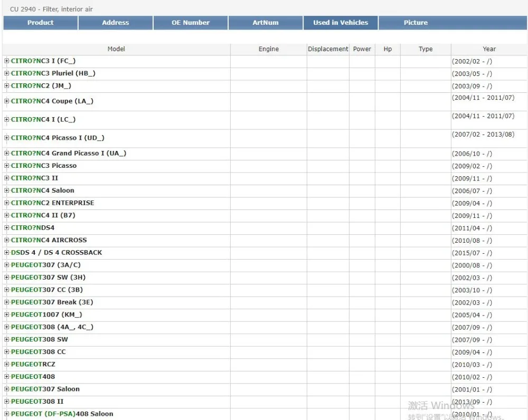Expand the PEUGEOT307 (3A/C) row
The width and height of the screenshot is (528, 420).
click(x=7, y=265)
